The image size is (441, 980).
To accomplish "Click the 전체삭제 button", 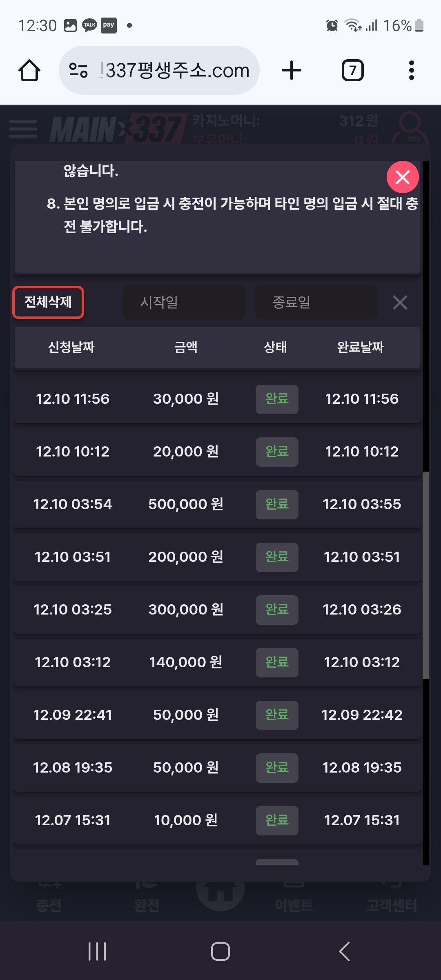I will pyautogui.click(x=48, y=302).
